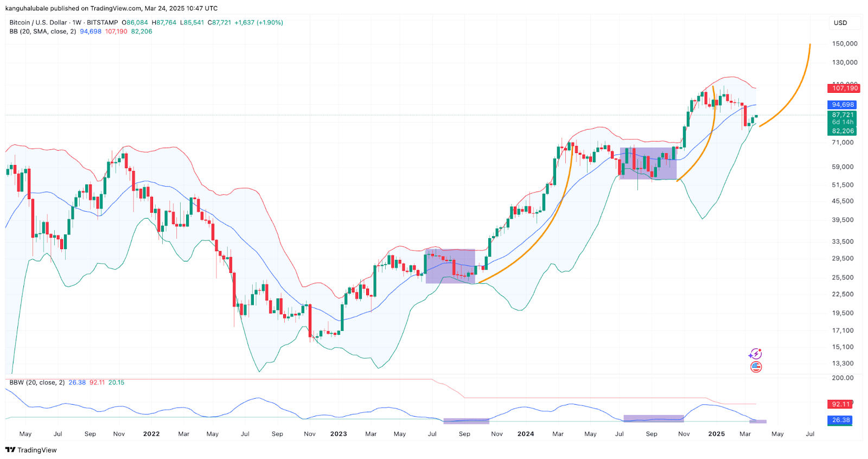Select the purple rectangle over mid-2023 candles
The image size is (868, 459).
pyautogui.click(x=450, y=266)
